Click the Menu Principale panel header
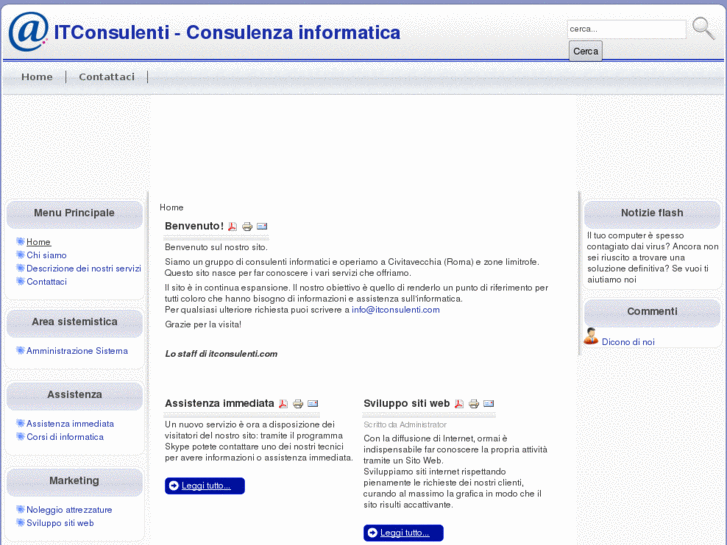 74,213
